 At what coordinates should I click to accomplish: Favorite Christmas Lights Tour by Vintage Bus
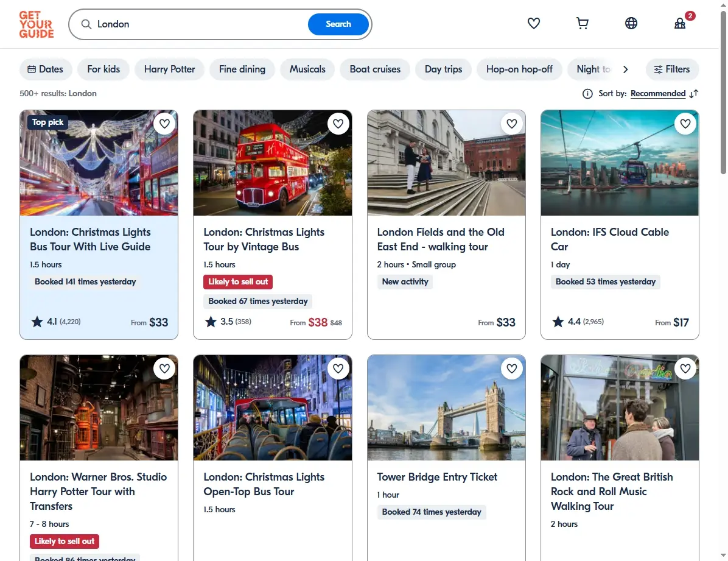338,124
